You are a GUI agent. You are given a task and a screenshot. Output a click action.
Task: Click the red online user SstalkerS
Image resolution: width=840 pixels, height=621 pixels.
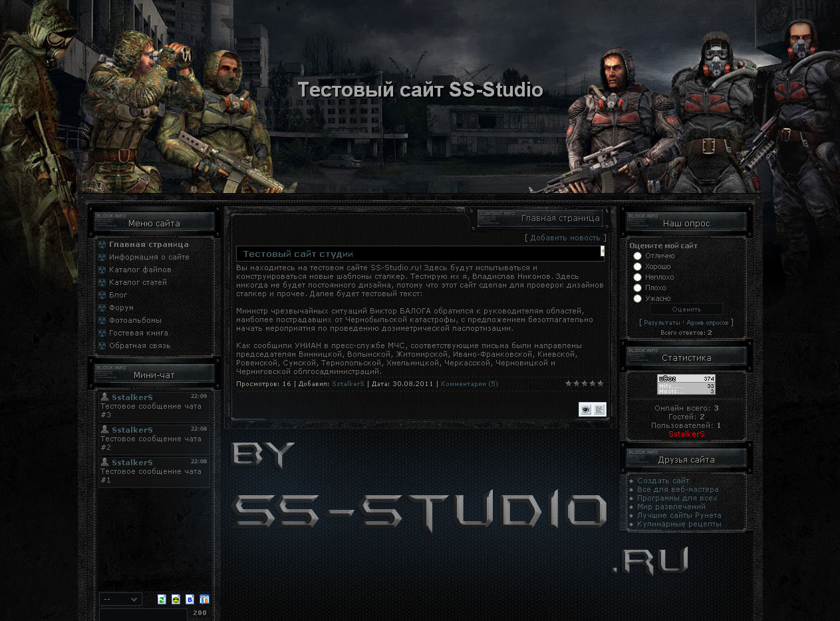click(686, 434)
